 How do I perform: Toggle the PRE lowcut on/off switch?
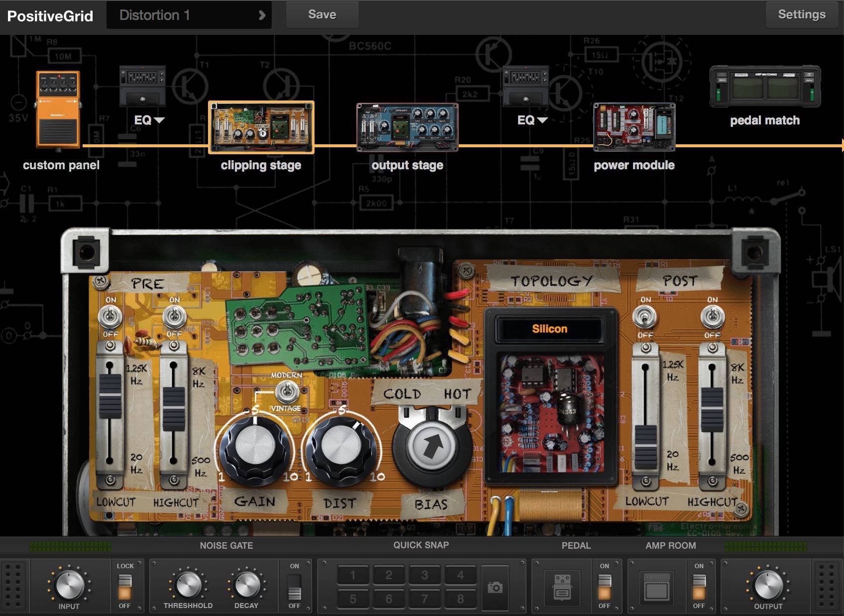pyautogui.click(x=110, y=316)
